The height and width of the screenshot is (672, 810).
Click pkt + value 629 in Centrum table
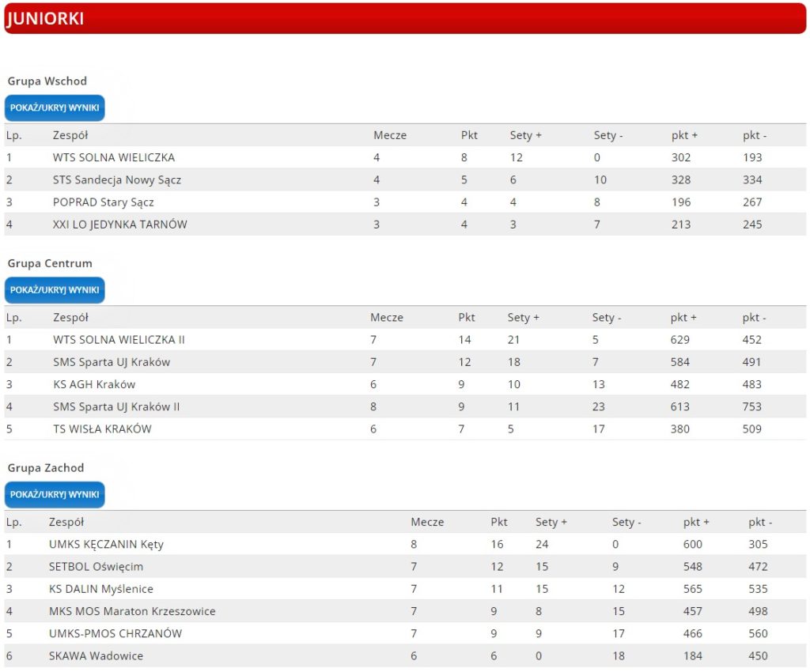click(x=679, y=340)
